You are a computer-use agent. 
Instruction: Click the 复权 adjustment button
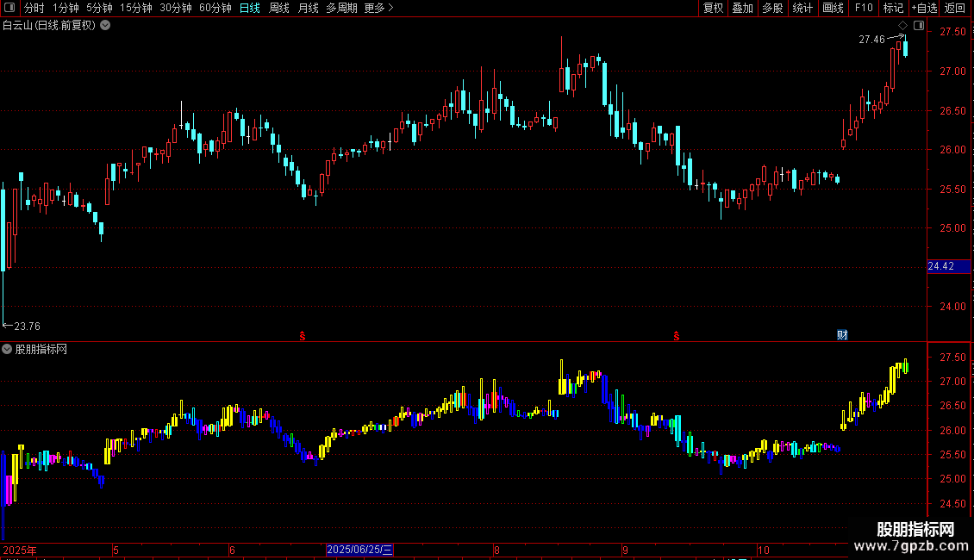[x=713, y=8]
